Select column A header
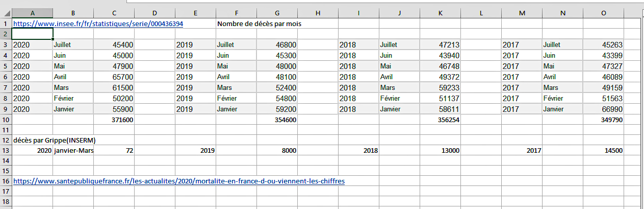Image resolution: width=644 pixels, height=209 pixels. tap(33, 13)
